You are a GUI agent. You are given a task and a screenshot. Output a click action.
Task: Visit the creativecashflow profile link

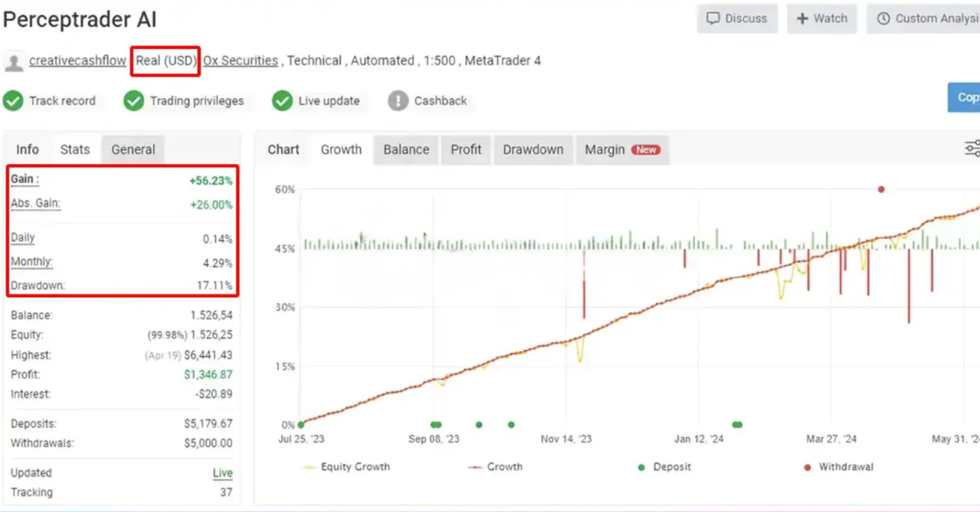(x=77, y=60)
